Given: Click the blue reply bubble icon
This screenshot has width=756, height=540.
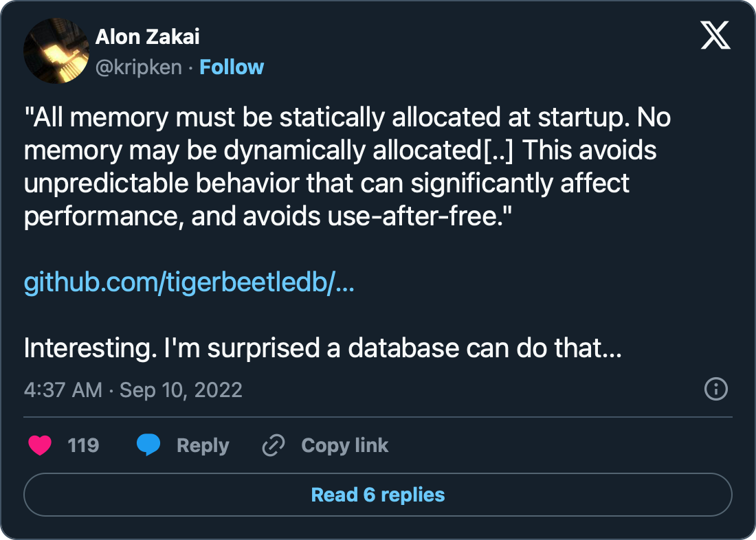Looking at the screenshot, I should click(x=148, y=446).
